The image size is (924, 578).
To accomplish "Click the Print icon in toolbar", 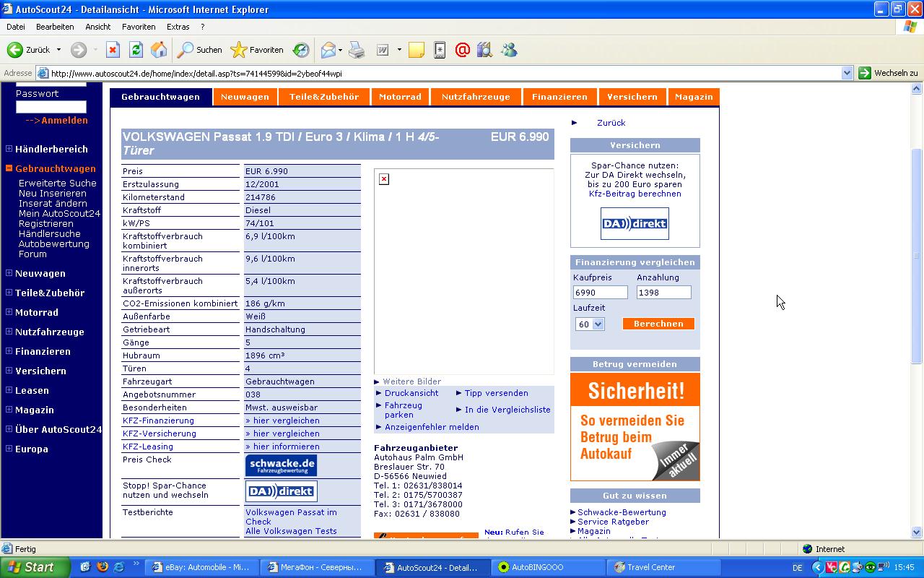I will [357, 50].
